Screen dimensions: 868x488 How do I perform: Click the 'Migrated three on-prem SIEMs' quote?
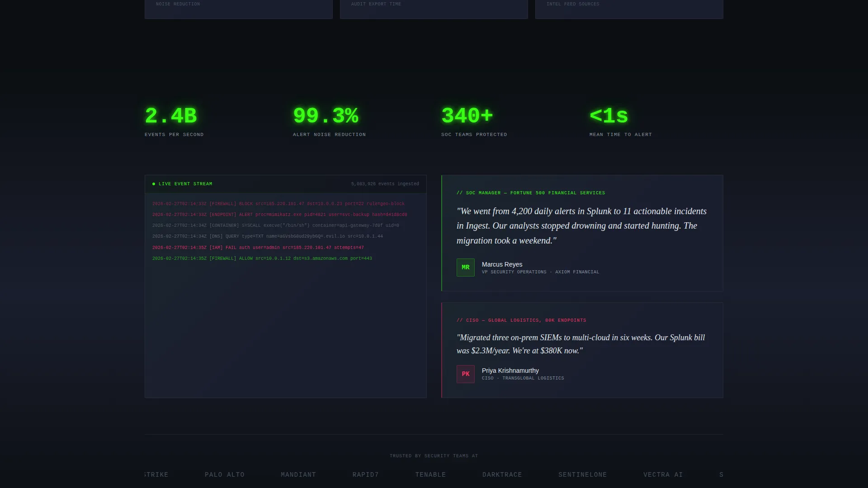pos(581,344)
